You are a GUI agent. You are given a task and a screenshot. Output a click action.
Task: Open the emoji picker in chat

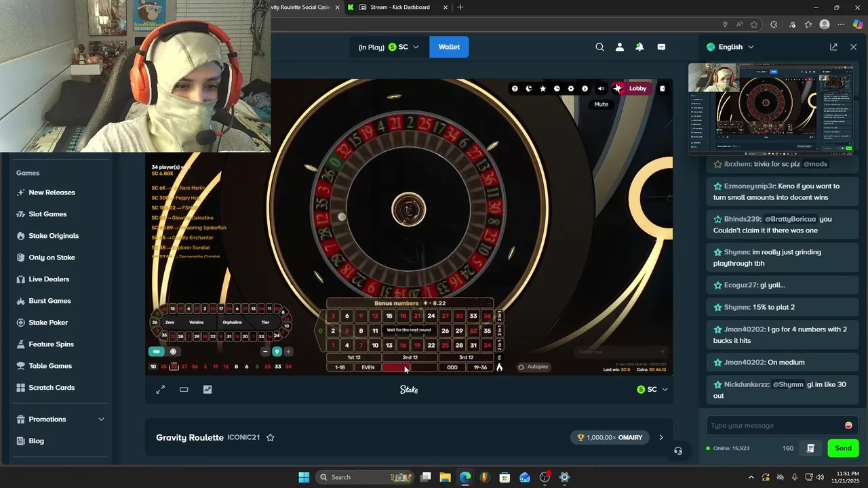(x=848, y=426)
